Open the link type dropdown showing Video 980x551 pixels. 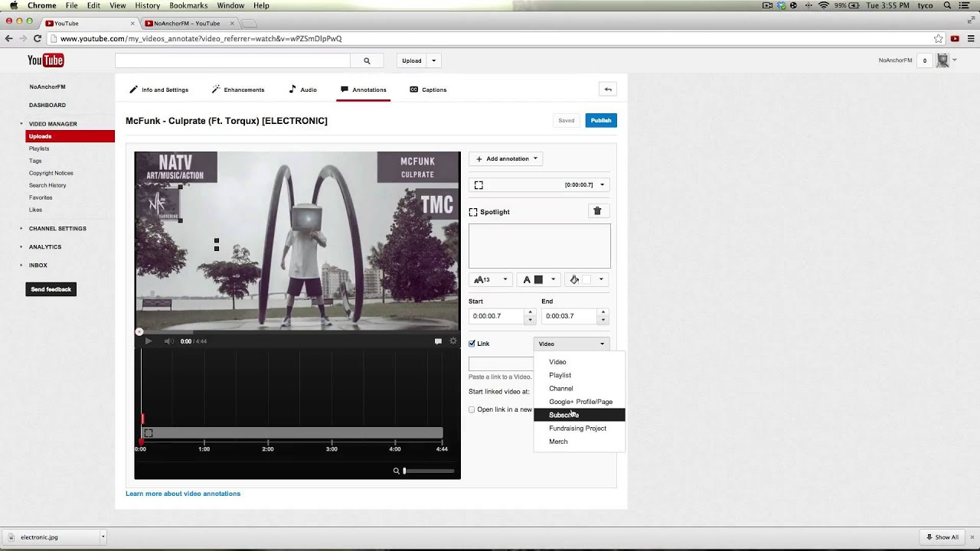coord(572,344)
